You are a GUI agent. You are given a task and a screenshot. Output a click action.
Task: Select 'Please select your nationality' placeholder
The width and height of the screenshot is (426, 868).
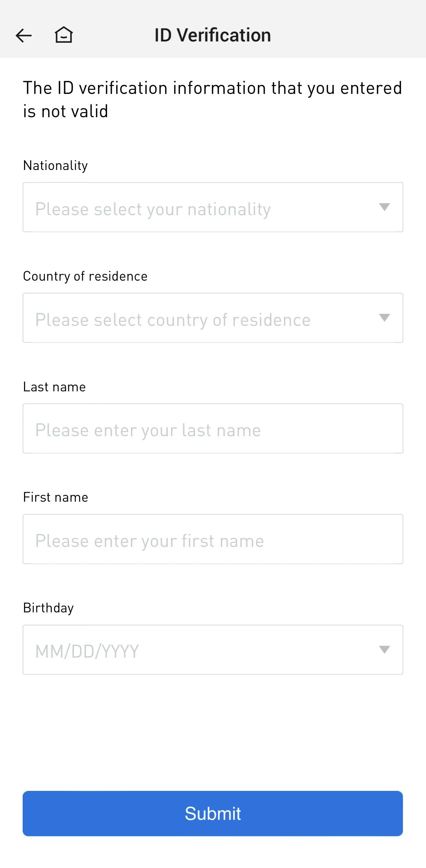[x=153, y=209]
